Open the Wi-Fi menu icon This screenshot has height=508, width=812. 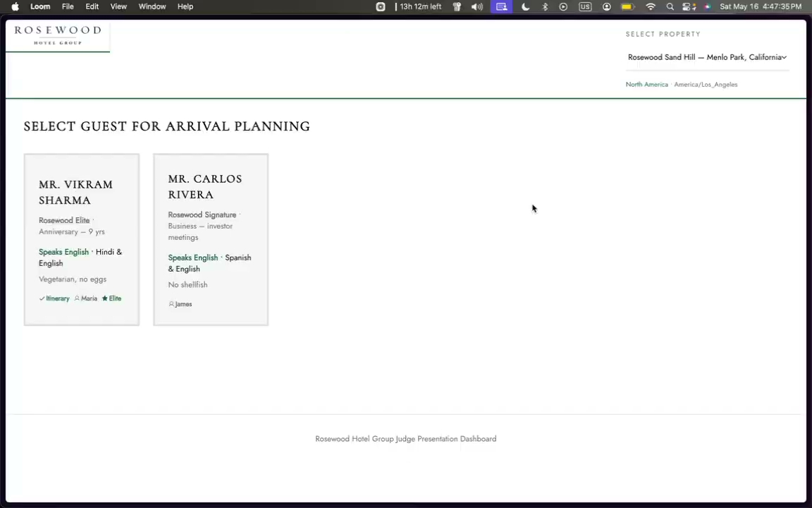click(x=651, y=7)
